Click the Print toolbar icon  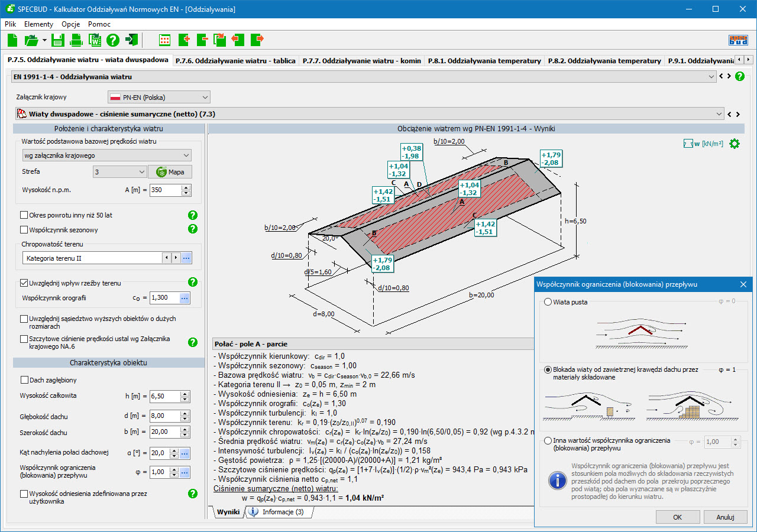click(76, 40)
